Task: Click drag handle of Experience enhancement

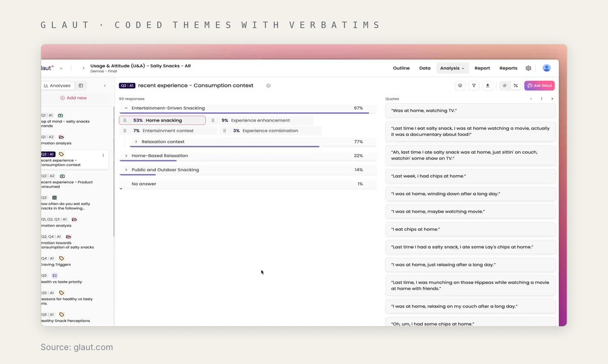Action: [x=213, y=121]
